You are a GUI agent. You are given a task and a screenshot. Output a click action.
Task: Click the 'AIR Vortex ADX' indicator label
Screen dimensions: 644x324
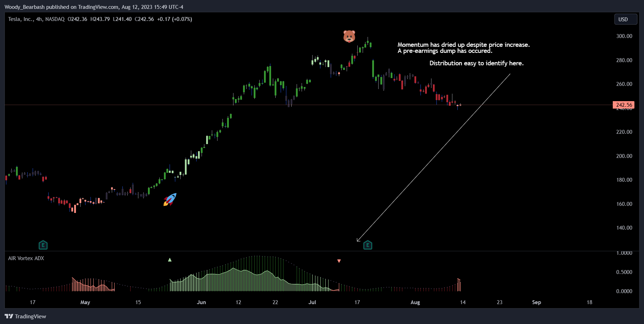pos(26,258)
